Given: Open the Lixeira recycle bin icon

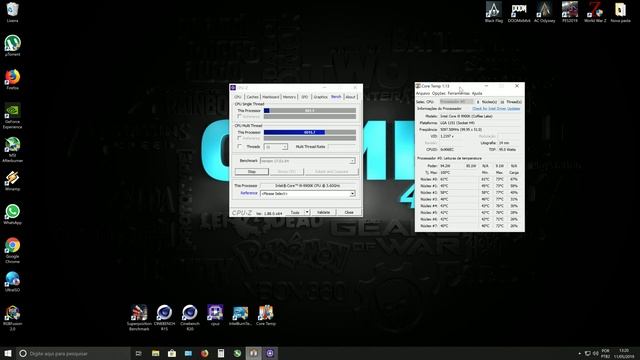Looking at the screenshot, I should pos(12,12).
